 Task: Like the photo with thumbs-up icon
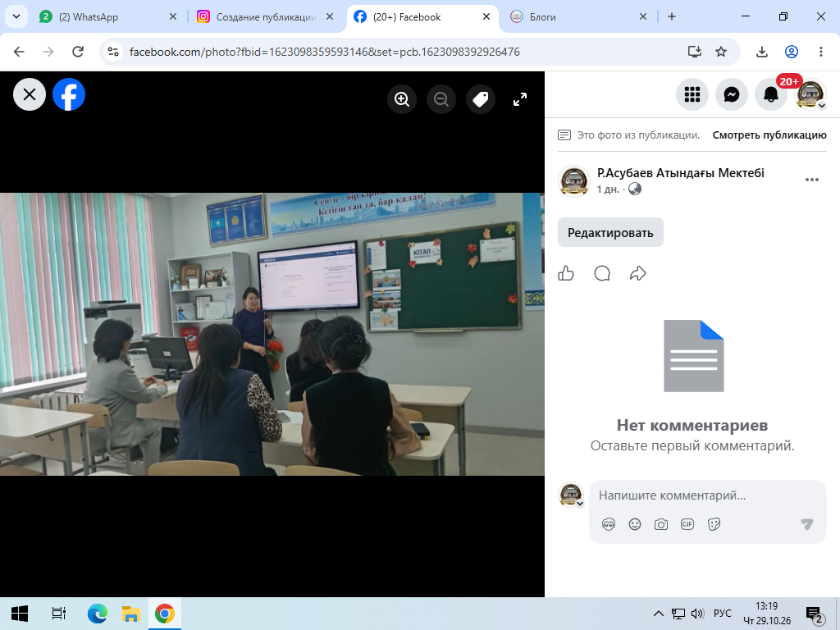click(x=566, y=273)
